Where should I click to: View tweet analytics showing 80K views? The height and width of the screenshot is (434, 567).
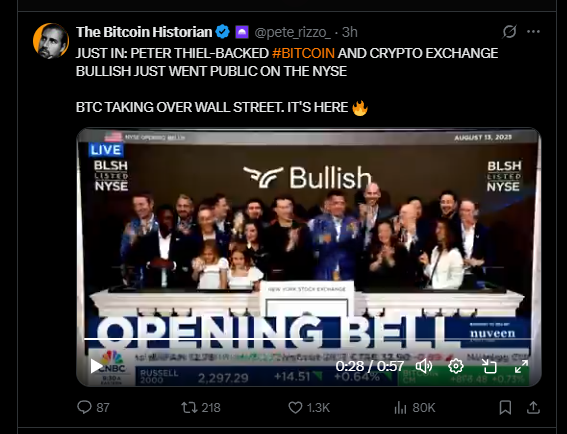400,408
